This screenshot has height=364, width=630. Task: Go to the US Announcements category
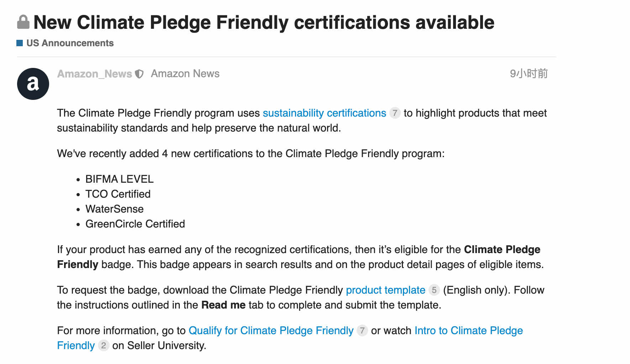(70, 43)
